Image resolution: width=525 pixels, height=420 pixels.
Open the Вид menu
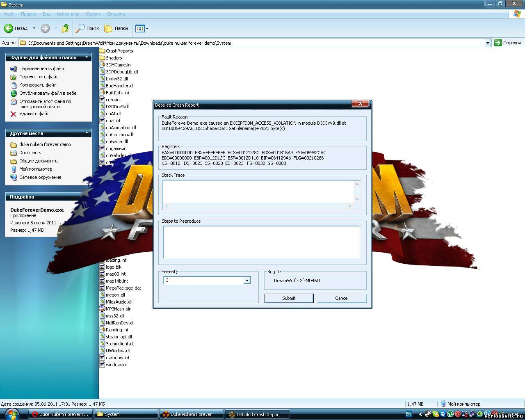[46, 14]
